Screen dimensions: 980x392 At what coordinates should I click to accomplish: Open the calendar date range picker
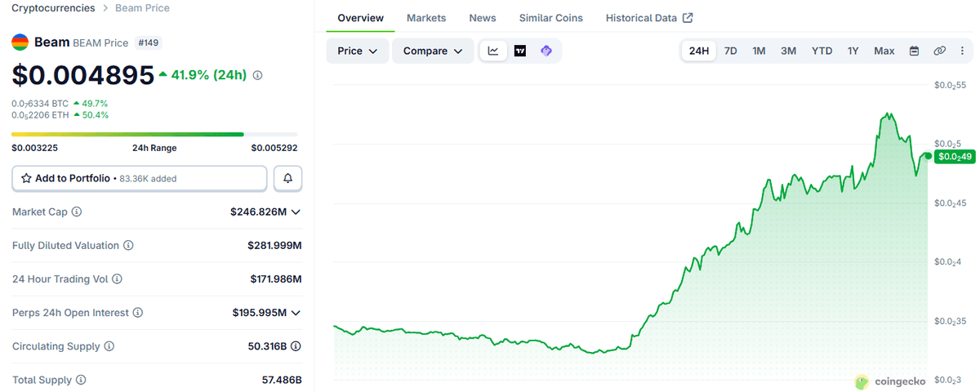click(915, 51)
